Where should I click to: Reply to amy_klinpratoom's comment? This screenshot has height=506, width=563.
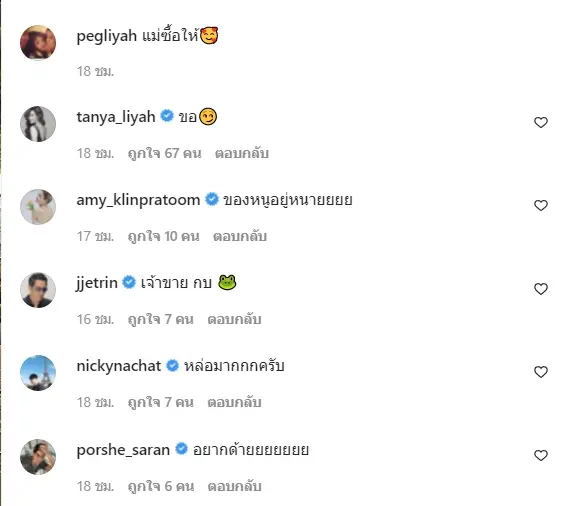click(x=240, y=236)
